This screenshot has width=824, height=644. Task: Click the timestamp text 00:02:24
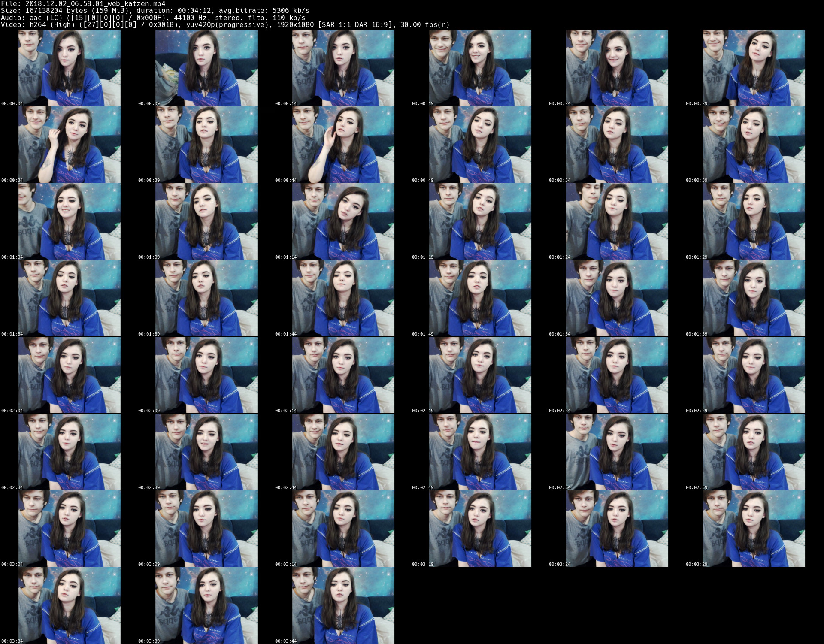coord(560,411)
